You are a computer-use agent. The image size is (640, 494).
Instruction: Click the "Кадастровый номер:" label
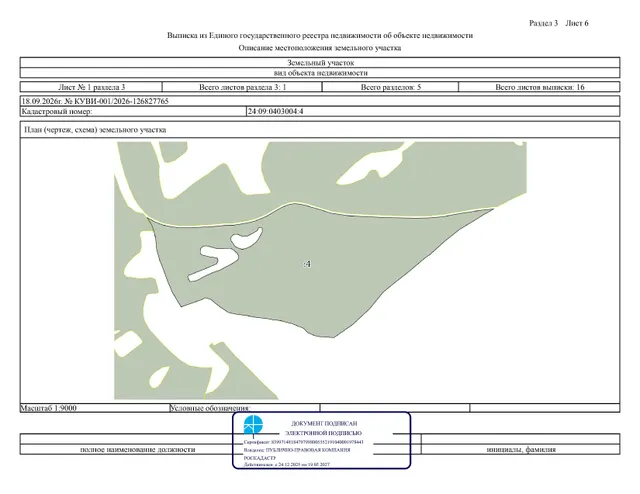[x=57, y=111]
